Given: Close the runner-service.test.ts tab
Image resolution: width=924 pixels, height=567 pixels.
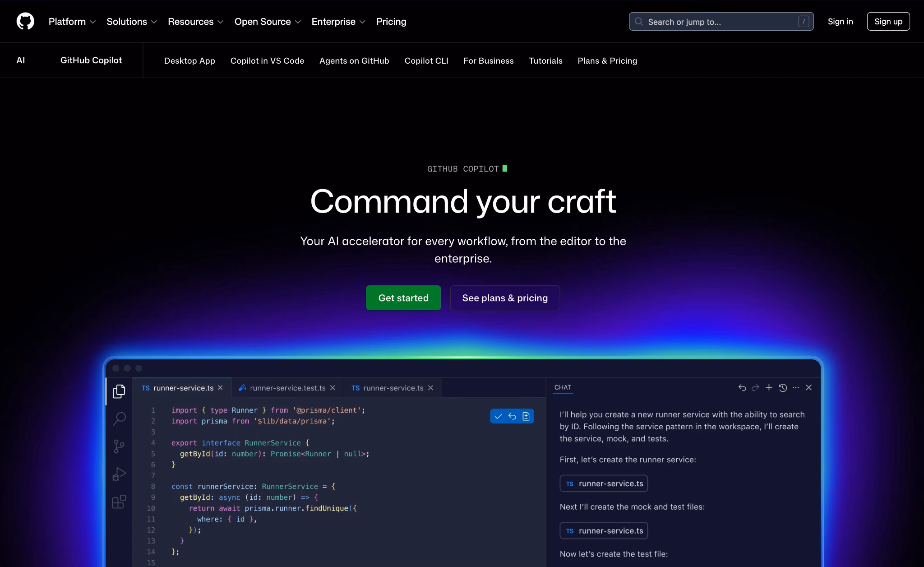Looking at the screenshot, I should [333, 388].
